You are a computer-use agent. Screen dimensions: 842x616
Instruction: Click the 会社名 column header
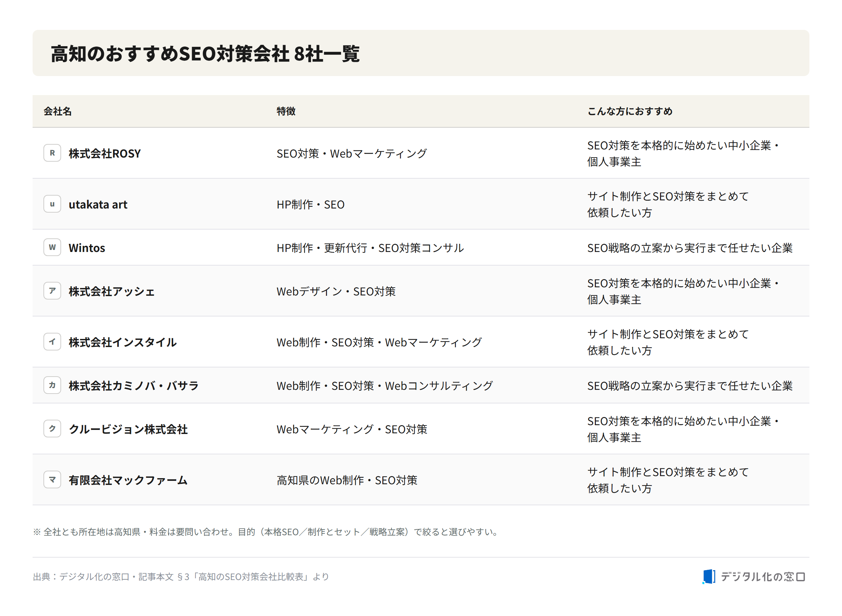point(57,111)
